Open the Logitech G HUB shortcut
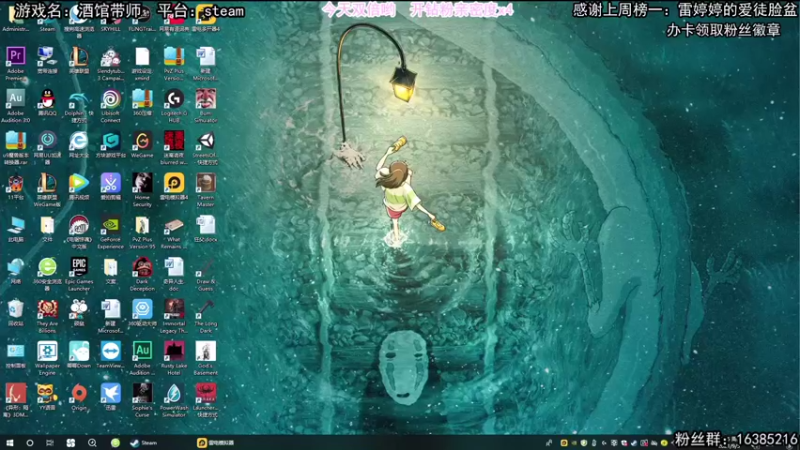800x450 pixels. (x=173, y=106)
